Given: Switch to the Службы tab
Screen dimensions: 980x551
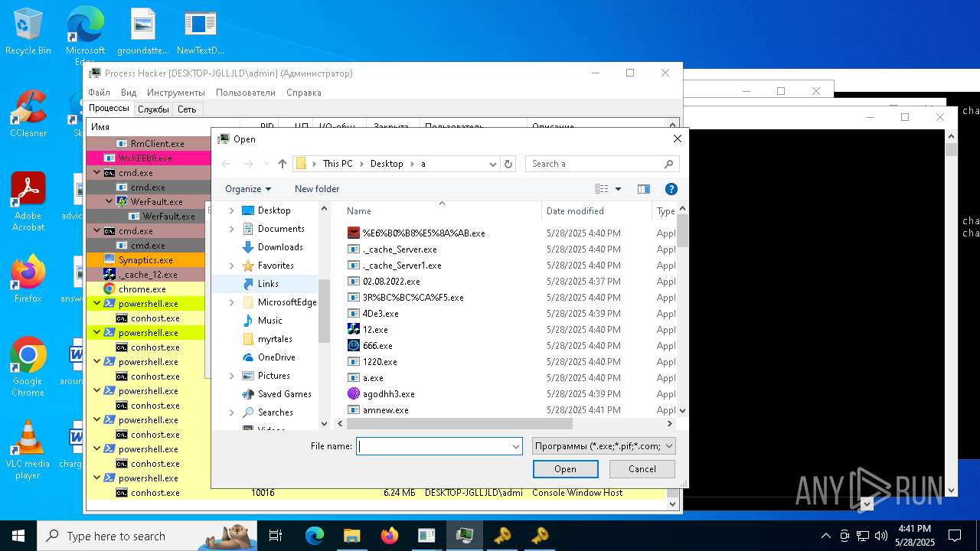Looking at the screenshot, I should click(x=153, y=109).
